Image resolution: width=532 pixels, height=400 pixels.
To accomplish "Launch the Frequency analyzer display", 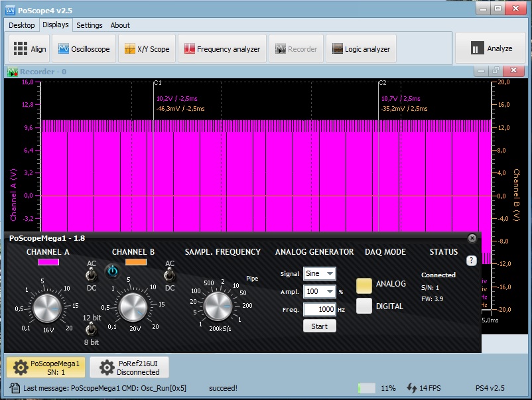I will (x=222, y=49).
